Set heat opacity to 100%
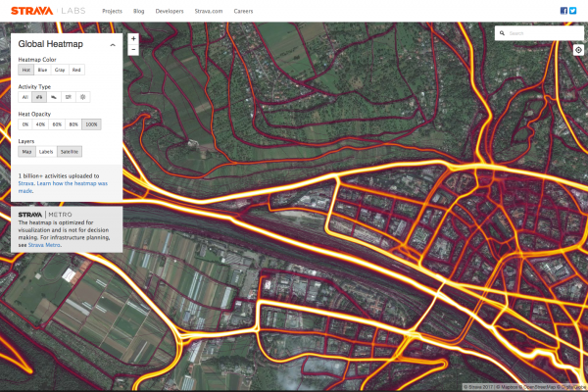Viewport: 588px width, 392px height. click(91, 124)
